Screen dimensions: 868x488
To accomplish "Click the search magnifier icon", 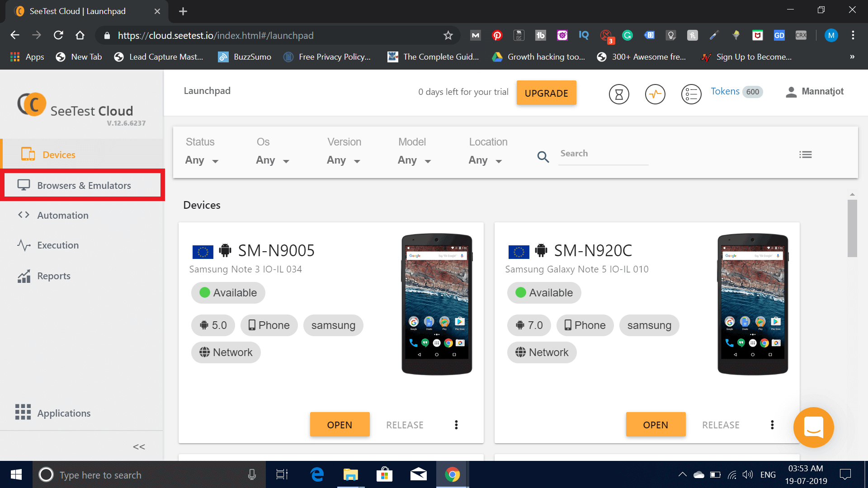I will click(543, 157).
